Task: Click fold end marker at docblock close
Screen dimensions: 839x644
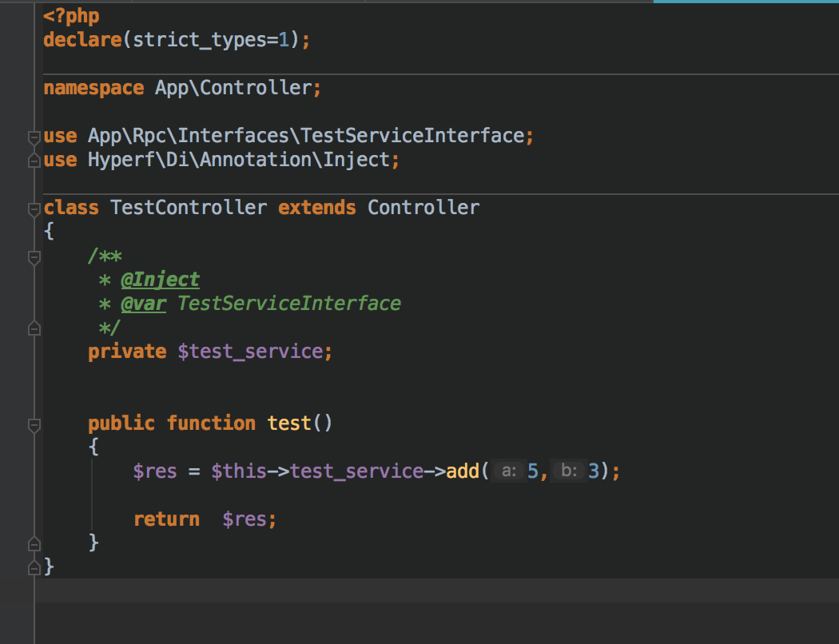Action: [x=34, y=328]
